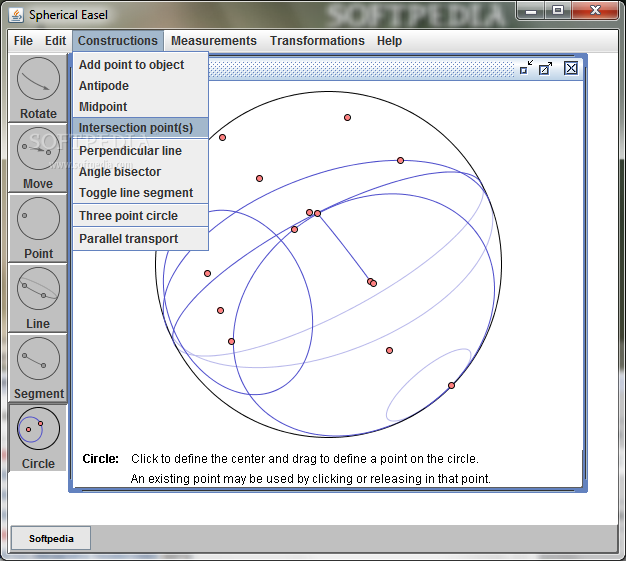Click the Softpedia button at bottom
Viewport: 626px width, 561px height.
[51, 538]
